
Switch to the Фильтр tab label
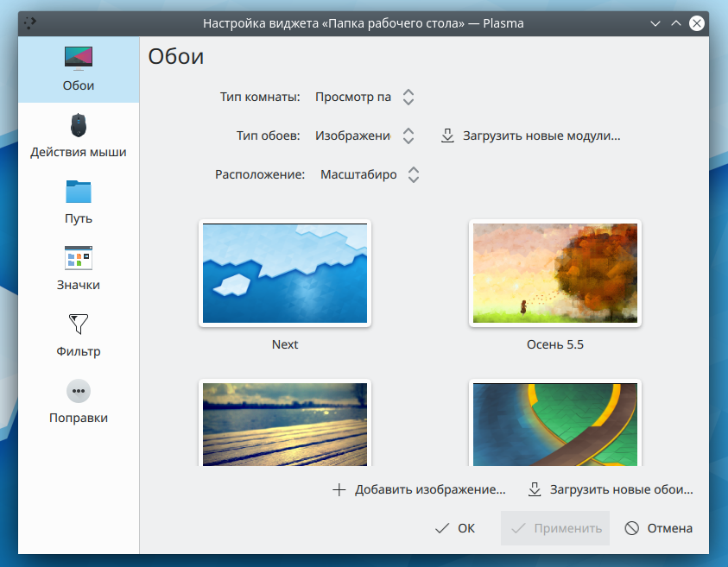79,351
